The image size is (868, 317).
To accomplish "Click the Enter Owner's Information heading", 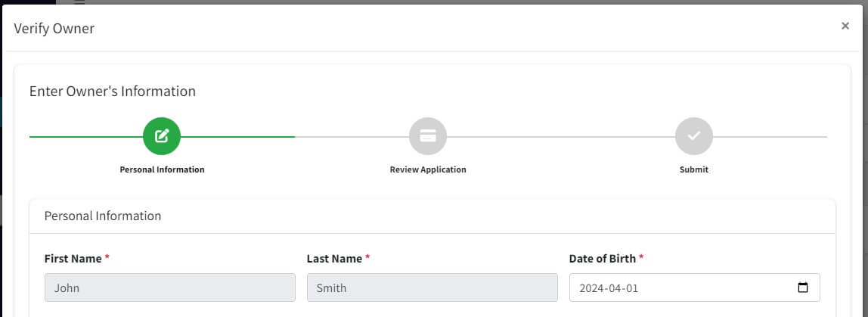I will coord(113,91).
